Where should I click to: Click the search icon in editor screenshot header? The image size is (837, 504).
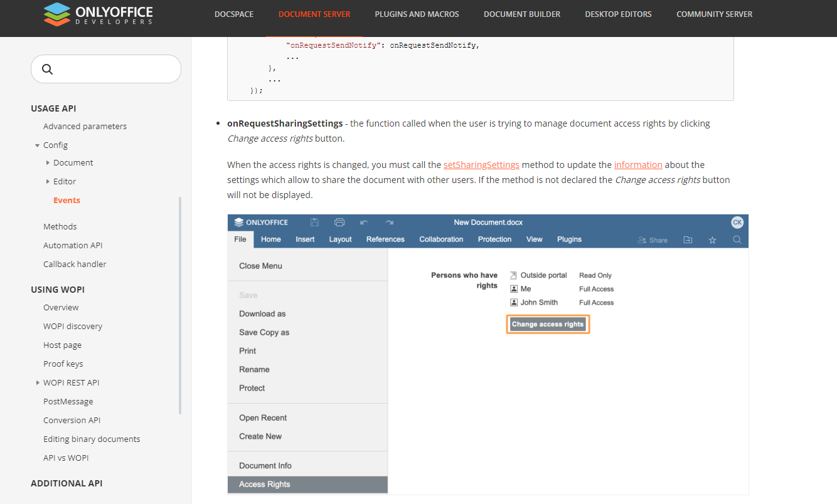point(737,239)
